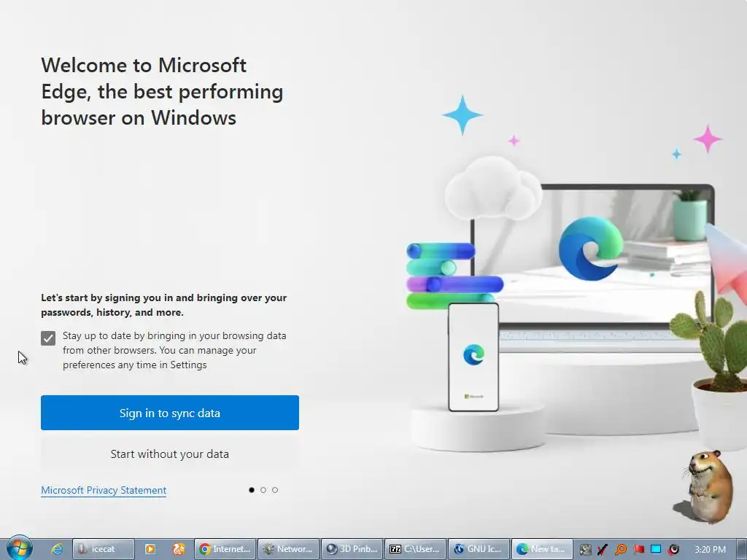747x560 pixels.
Task: Click the red flag Action Center tray icon
Action: tap(638, 550)
